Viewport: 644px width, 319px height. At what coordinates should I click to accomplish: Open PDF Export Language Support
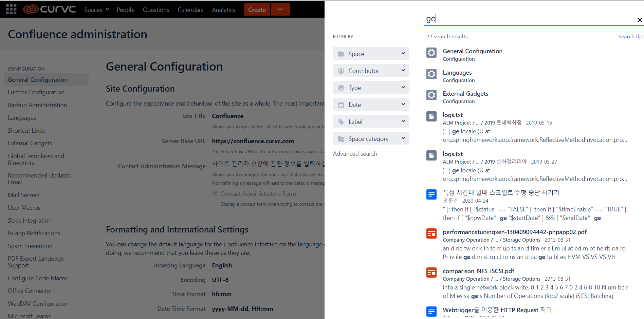[36, 262]
